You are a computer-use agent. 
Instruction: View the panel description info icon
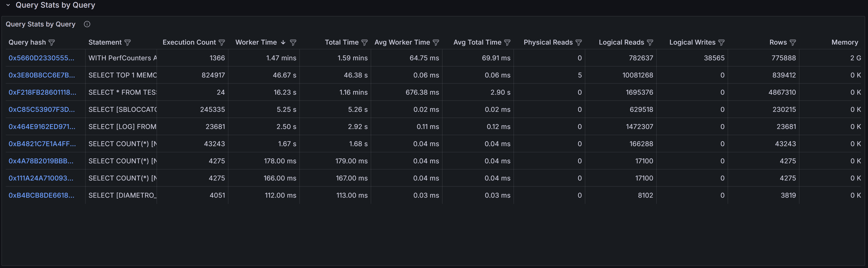click(x=87, y=24)
